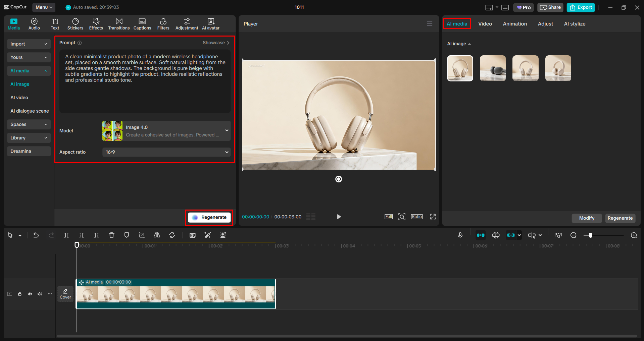The image size is (644, 341).
Task: Toggle auto snapping in the timeline
Action: pos(480,235)
